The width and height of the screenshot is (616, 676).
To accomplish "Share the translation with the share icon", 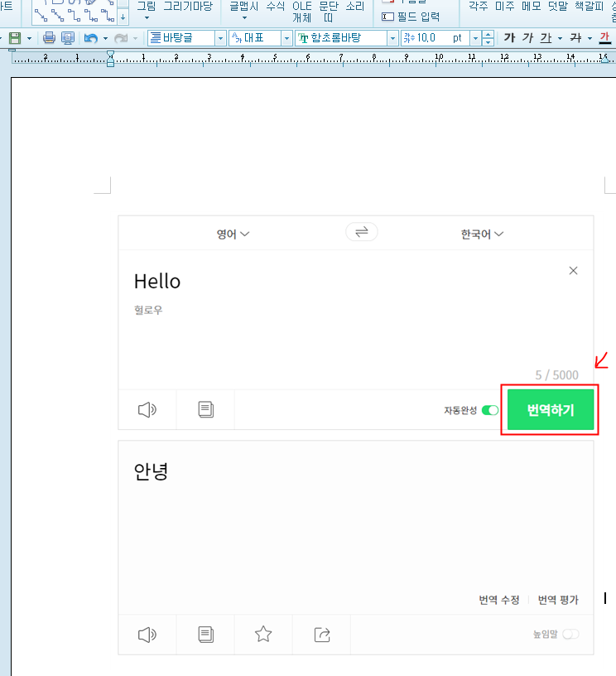I will [x=322, y=635].
